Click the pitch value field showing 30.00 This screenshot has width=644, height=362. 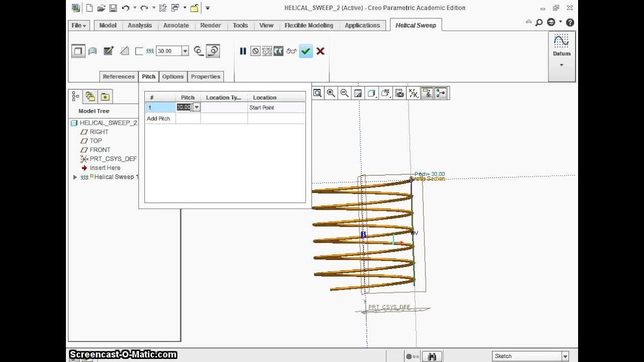tap(169, 51)
